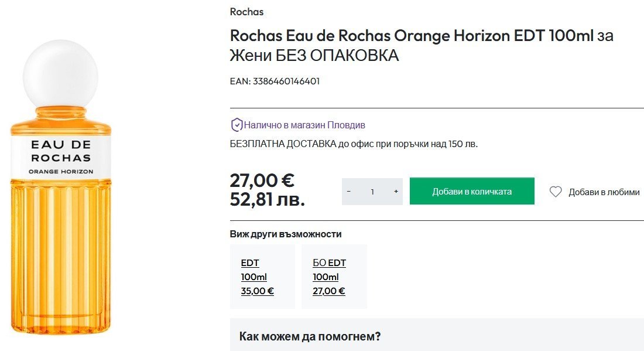Decrease quantity with the minus button
644x351 pixels.
(349, 192)
